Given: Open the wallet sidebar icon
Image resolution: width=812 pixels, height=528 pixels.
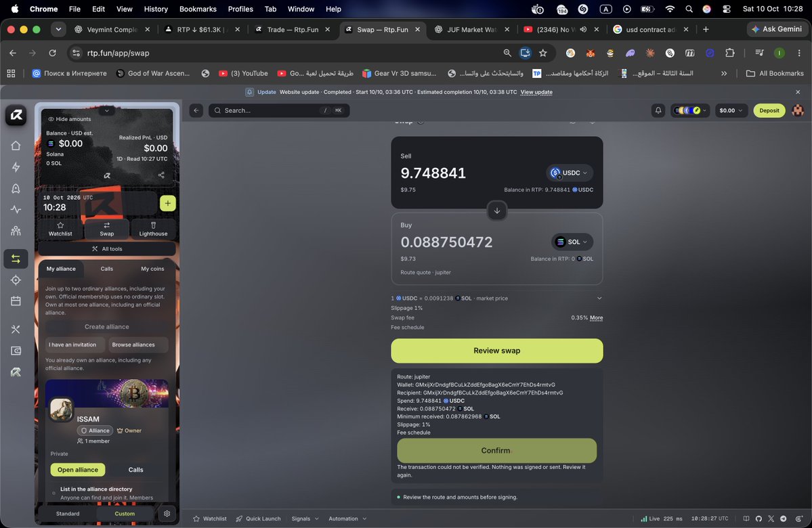Looking at the screenshot, I should pyautogui.click(x=16, y=351).
